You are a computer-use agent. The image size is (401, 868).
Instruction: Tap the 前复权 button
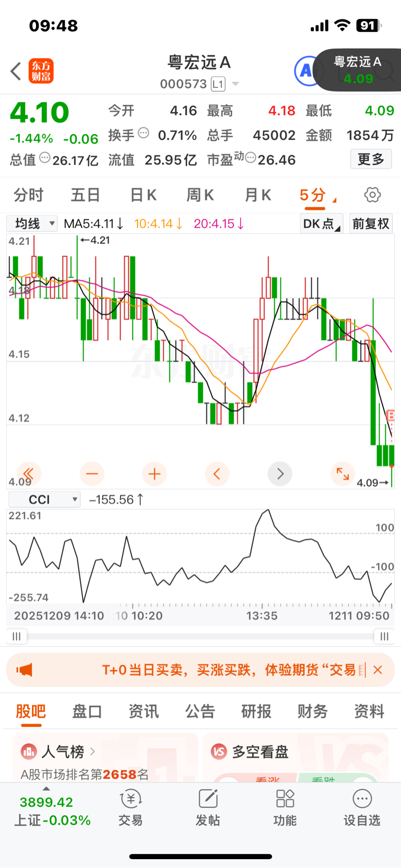tap(371, 223)
